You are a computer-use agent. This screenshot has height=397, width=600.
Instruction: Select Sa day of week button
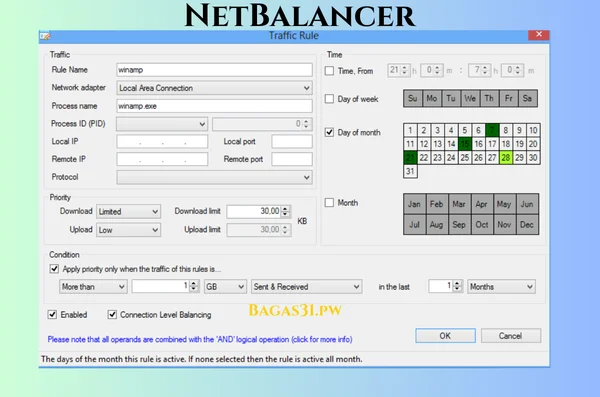pos(528,98)
